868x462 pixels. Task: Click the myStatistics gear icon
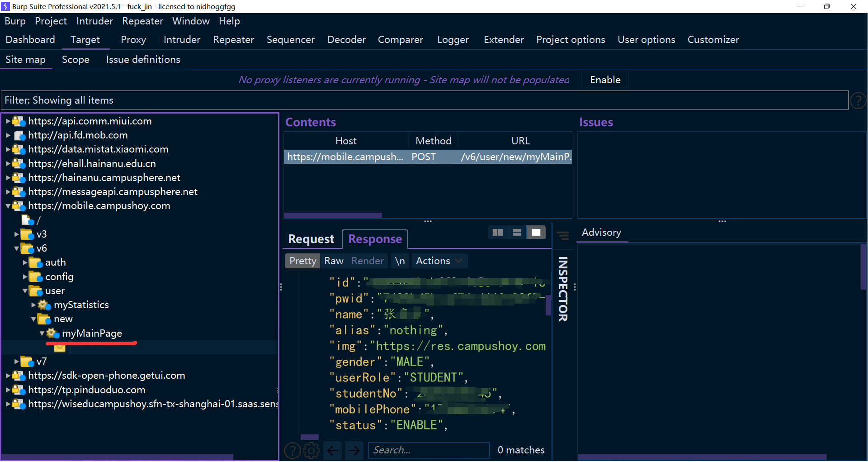[x=43, y=305]
